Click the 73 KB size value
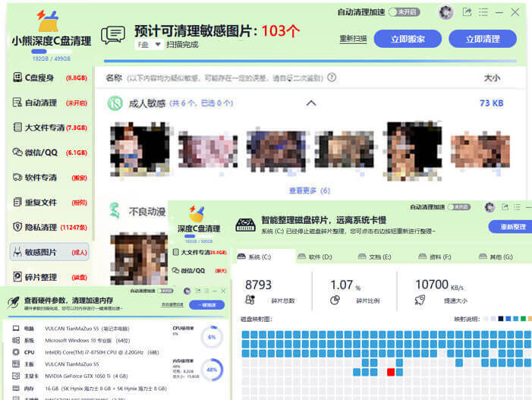This screenshot has width=532, height=400. coord(491,103)
